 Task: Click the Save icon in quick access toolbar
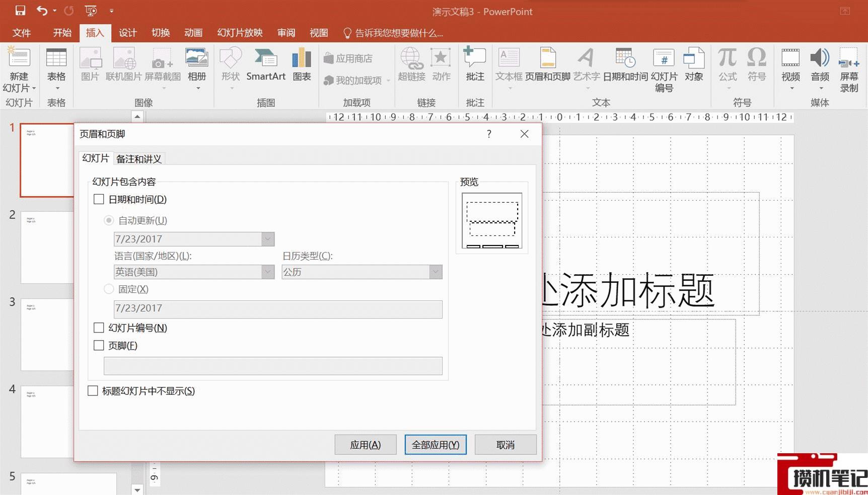pyautogui.click(x=20, y=11)
